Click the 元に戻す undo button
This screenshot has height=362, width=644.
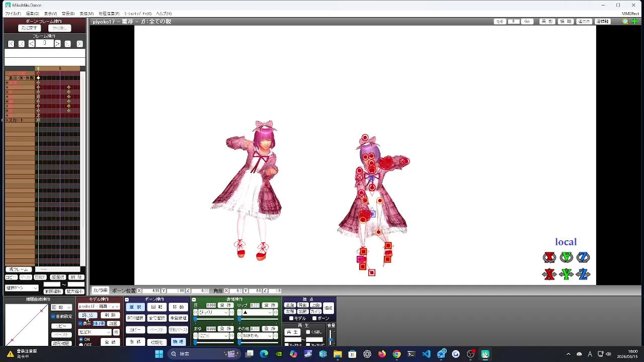pyautogui.click(x=29, y=28)
